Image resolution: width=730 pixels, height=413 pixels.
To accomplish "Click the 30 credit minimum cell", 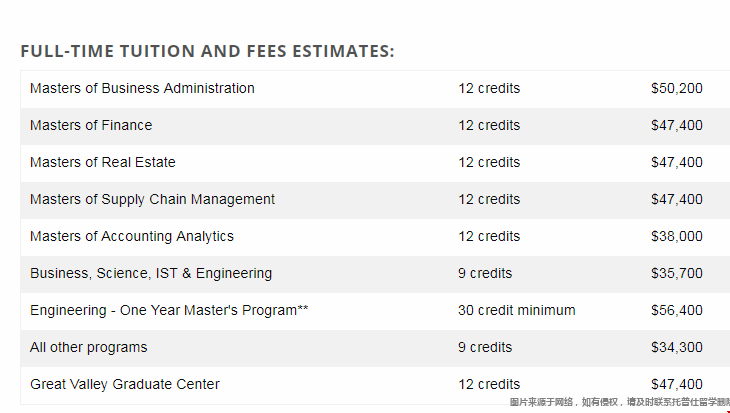I will [x=516, y=310].
